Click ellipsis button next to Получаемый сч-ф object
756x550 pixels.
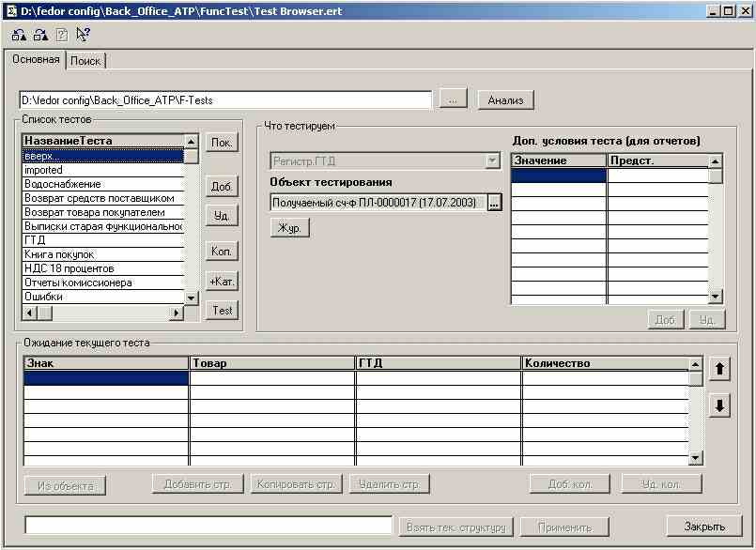click(495, 202)
